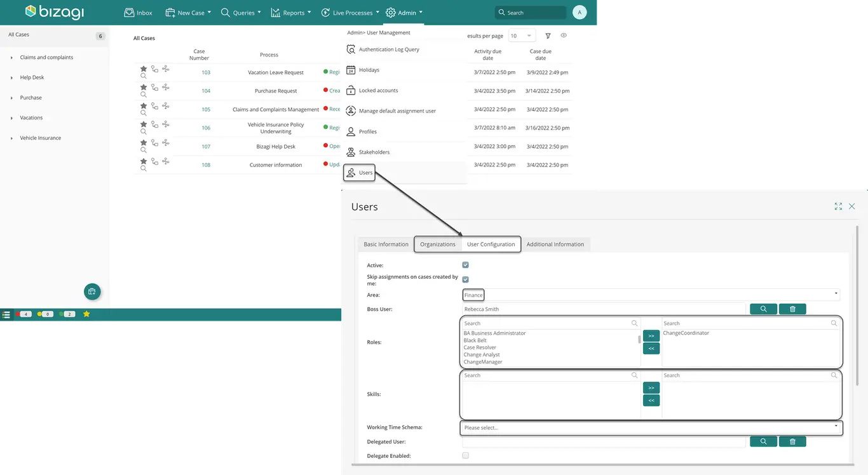Click the Bizagi logo
The width and height of the screenshot is (868, 475).
[55, 12]
